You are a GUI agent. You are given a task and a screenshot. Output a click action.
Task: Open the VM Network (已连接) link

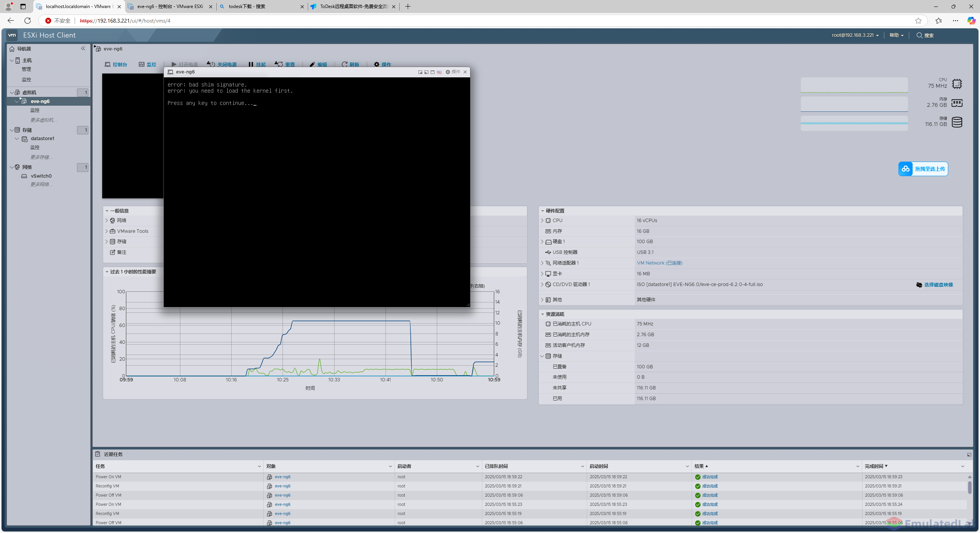click(659, 263)
